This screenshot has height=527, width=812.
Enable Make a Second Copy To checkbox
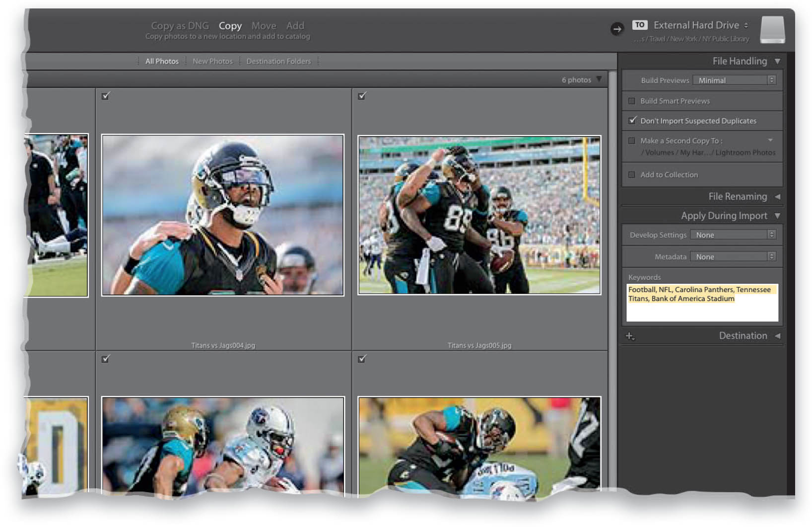point(632,141)
